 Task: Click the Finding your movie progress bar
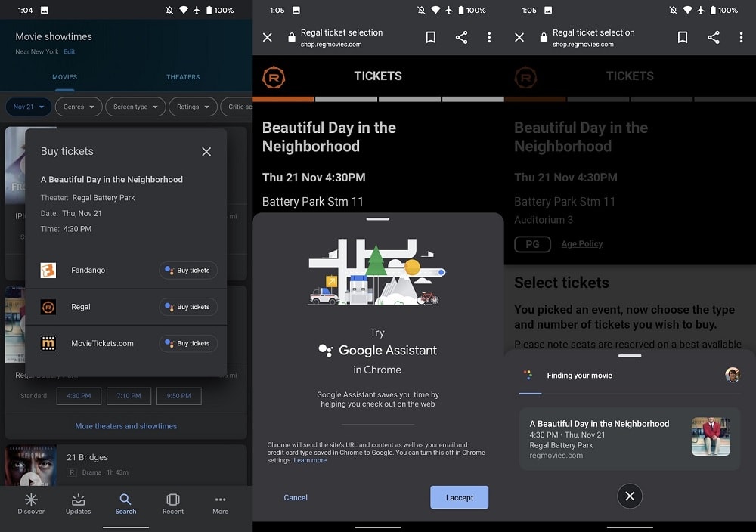630,394
